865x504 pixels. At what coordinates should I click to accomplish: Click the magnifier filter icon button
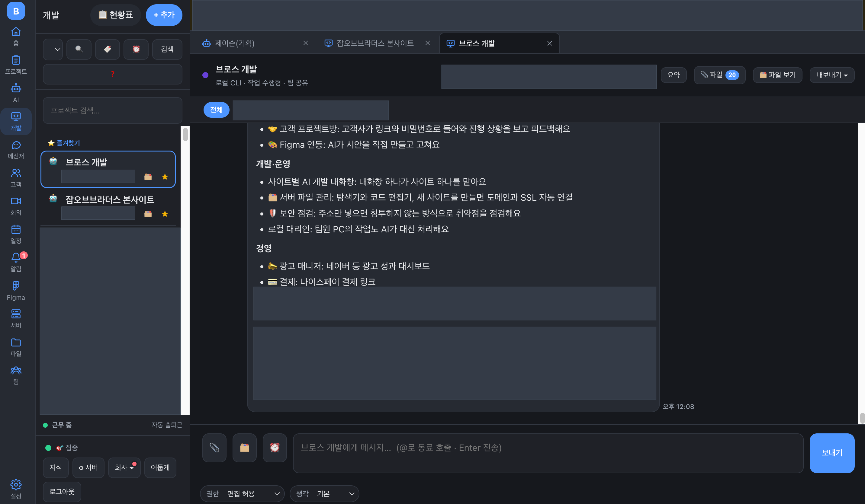(79, 49)
